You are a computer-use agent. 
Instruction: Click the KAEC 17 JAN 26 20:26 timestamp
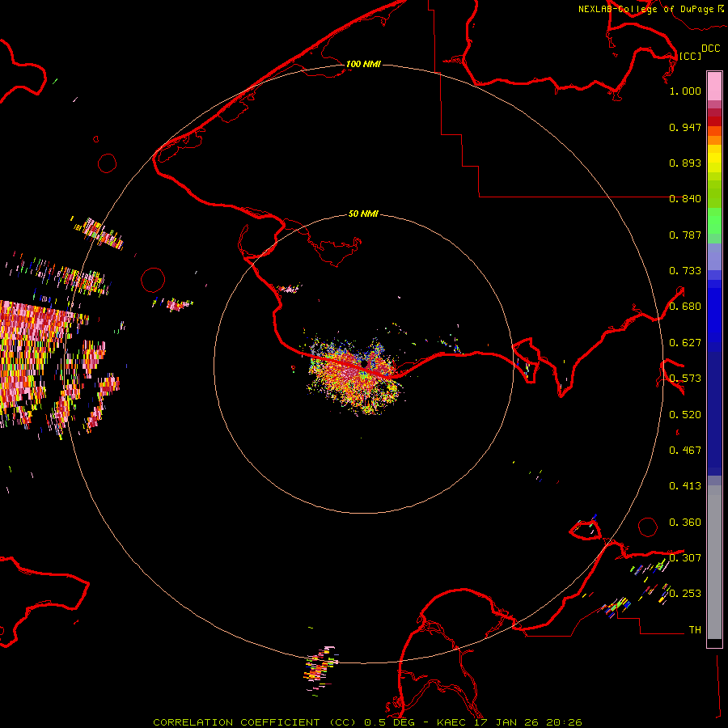pyautogui.click(x=510, y=722)
